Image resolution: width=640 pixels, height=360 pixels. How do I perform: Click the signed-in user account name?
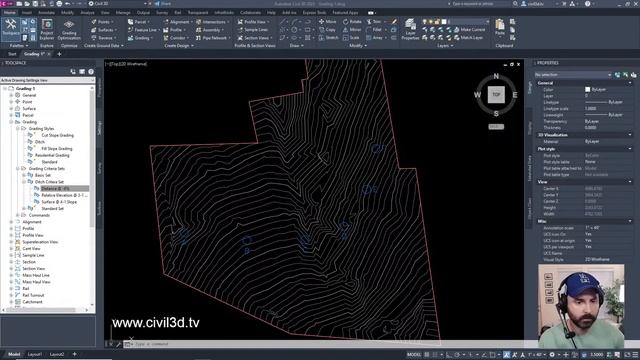point(537,4)
